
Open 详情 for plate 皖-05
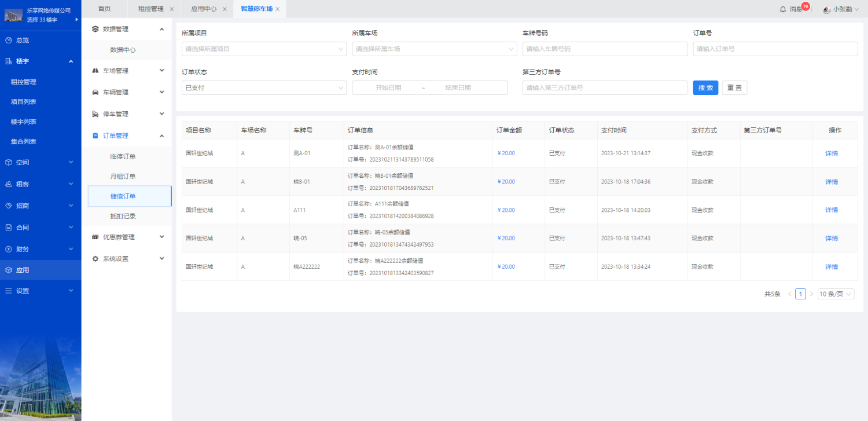(x=832, y=239)
